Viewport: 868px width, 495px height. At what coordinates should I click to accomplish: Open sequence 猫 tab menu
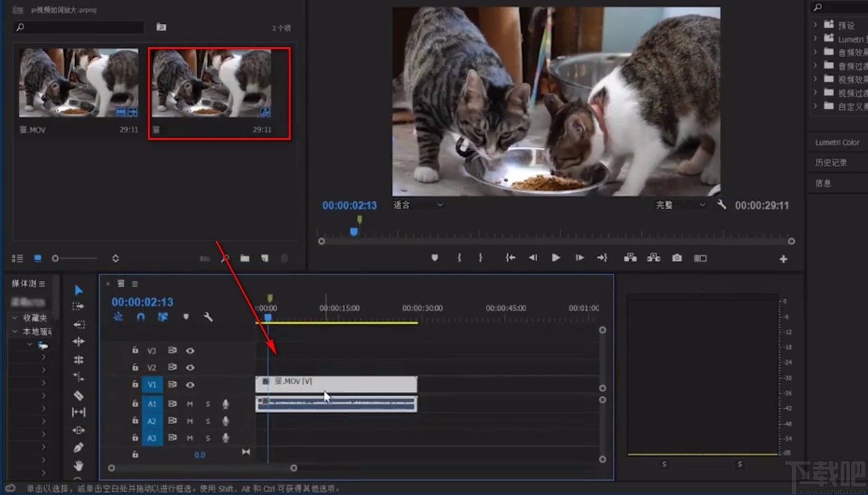tap(135, 284)
